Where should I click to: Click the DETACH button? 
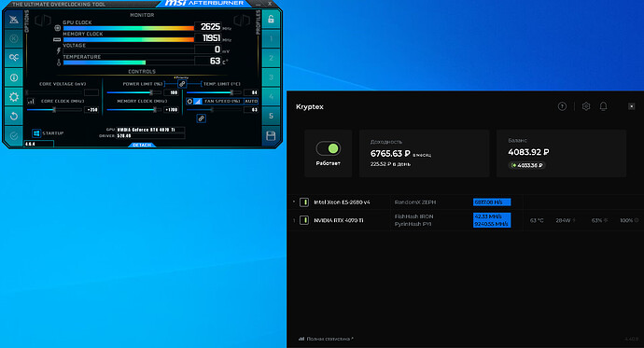[x=142, y=145]
